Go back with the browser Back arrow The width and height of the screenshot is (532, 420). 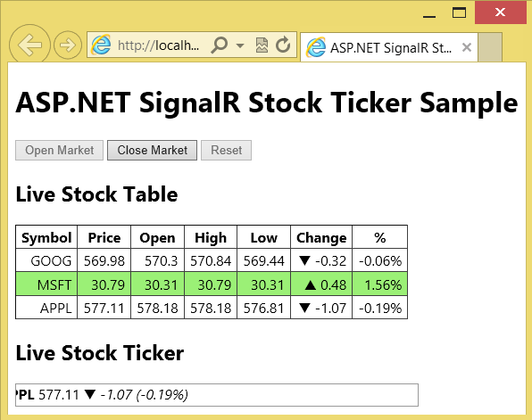pyautogui.click(x=29, y=45)
